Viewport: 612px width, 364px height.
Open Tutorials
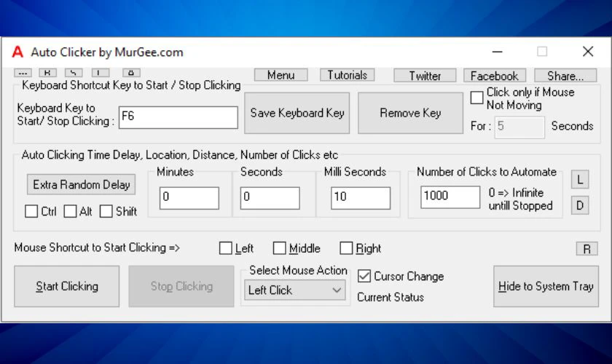[348, 75]
